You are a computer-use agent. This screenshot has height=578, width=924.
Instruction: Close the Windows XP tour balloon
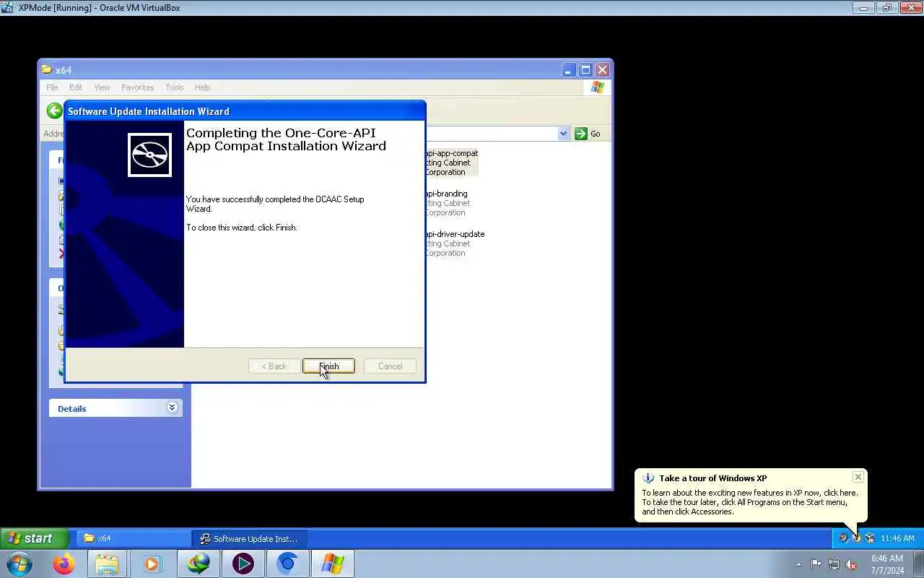point(858,477)
